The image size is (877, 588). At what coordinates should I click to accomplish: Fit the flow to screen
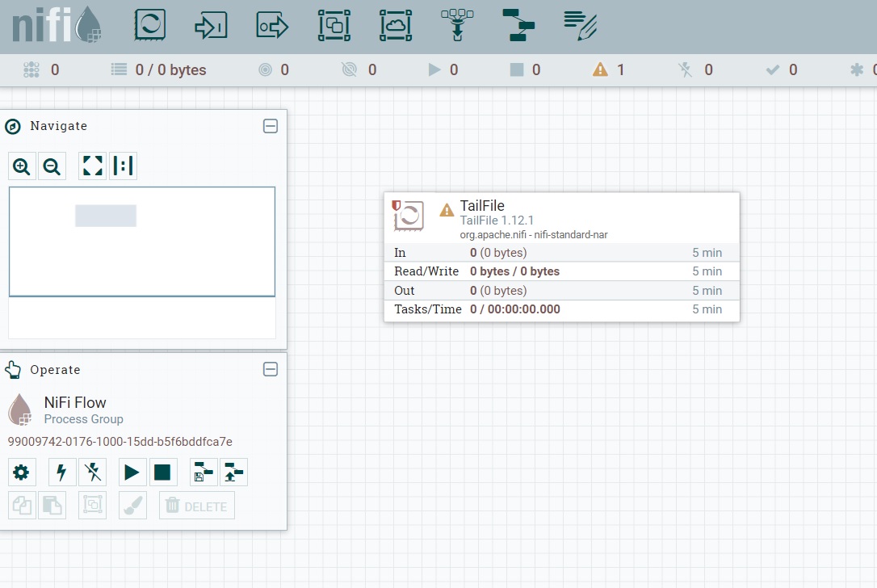click(x=93, y=166)
